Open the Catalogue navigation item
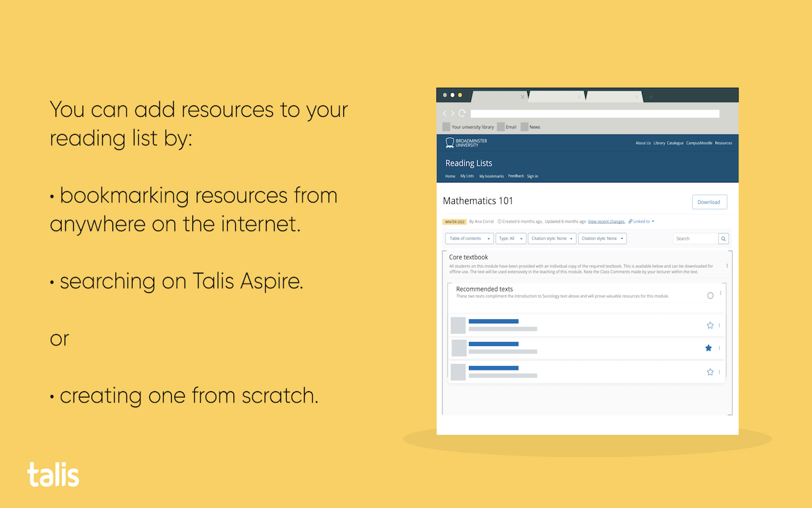 tap(674, 143)
